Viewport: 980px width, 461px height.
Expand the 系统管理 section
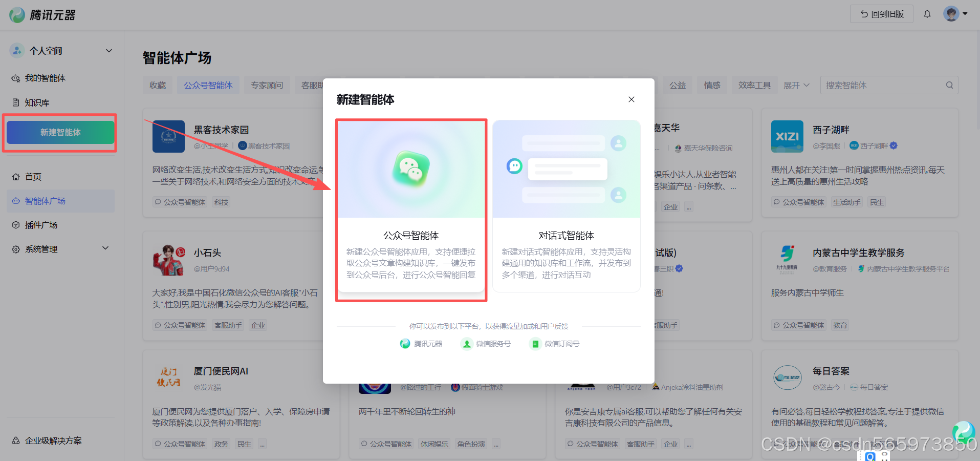[105, 249]
